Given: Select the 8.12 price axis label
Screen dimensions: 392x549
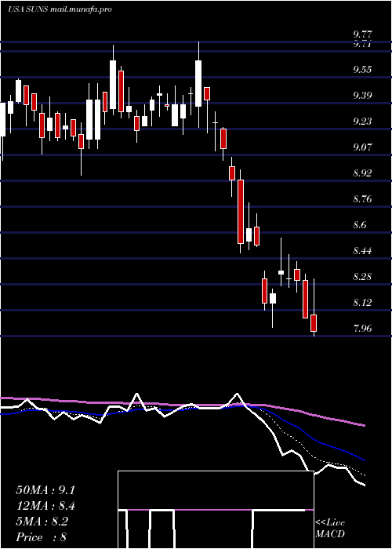Looking at the screenshot, I should coord(362,303).
